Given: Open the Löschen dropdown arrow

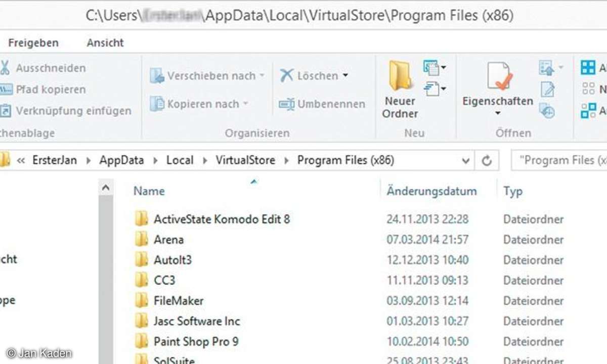Looking at the screenshot, I should 345,76.
